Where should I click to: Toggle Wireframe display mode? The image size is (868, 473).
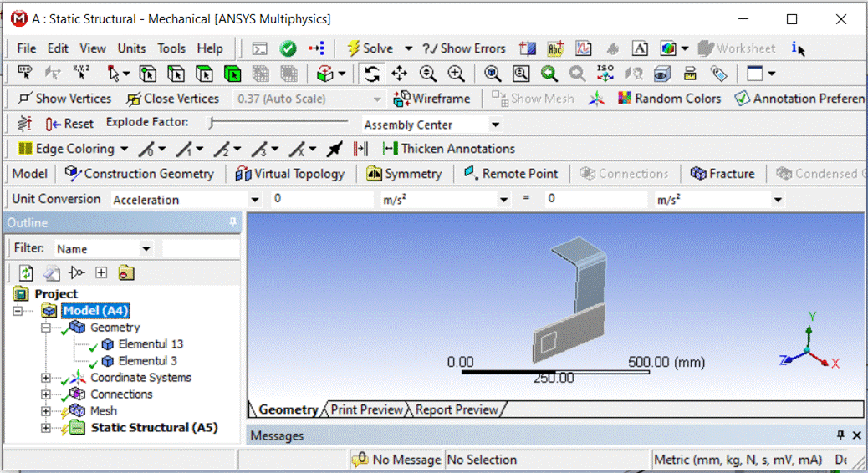tap(431, 99)
